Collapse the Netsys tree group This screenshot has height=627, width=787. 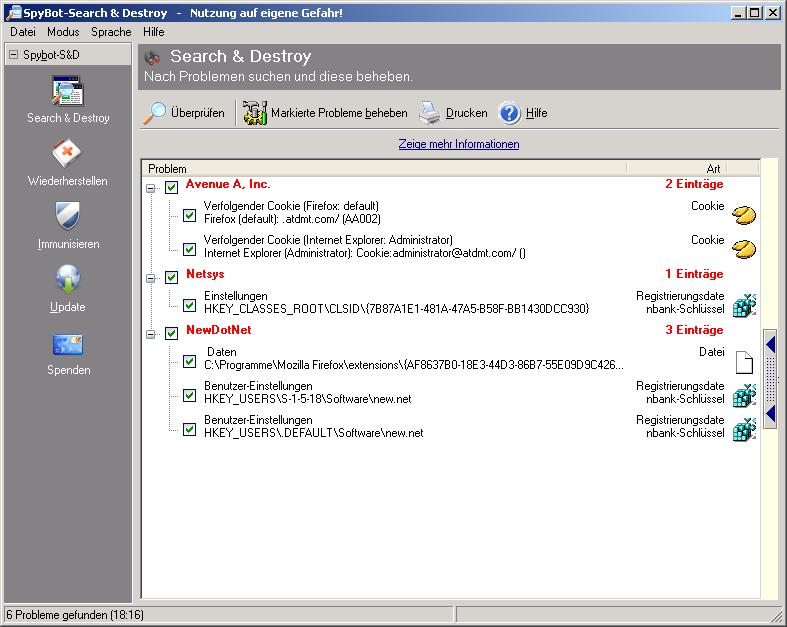151,278
